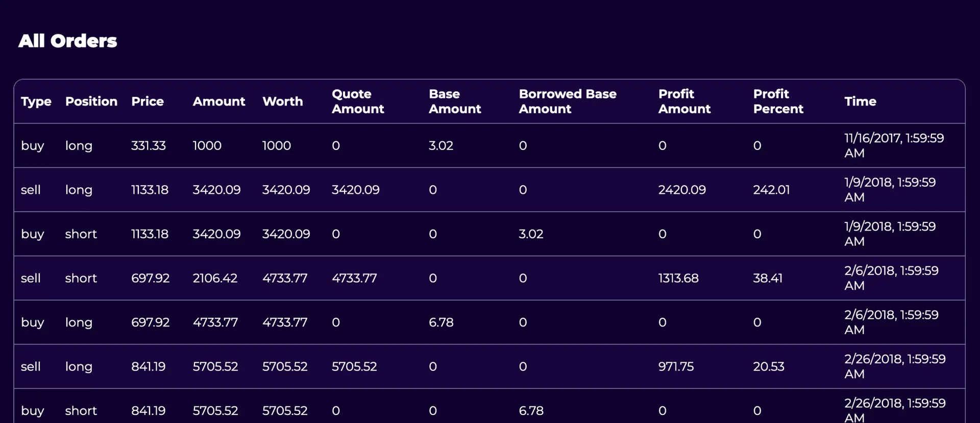
Task: Click "sell" in the 2420.09 profit row
Action: point(31,190)
